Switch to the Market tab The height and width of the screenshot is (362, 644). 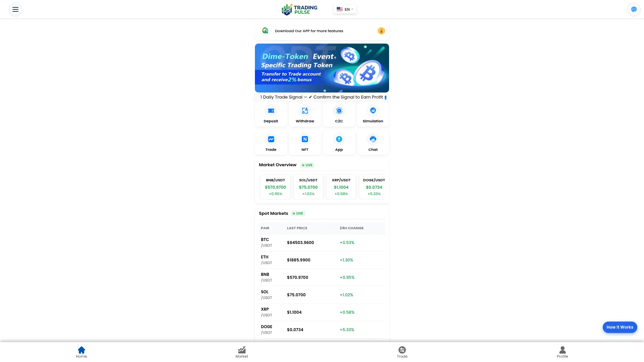click(x=242, y=352)
